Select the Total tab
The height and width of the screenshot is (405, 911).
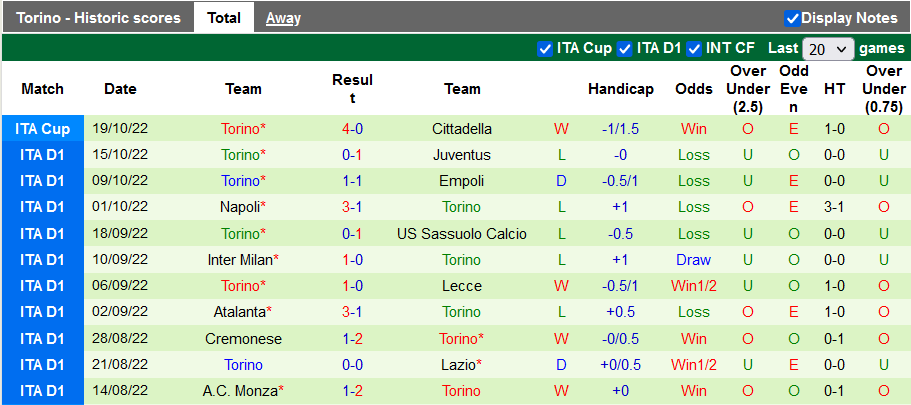coord(224,18)
